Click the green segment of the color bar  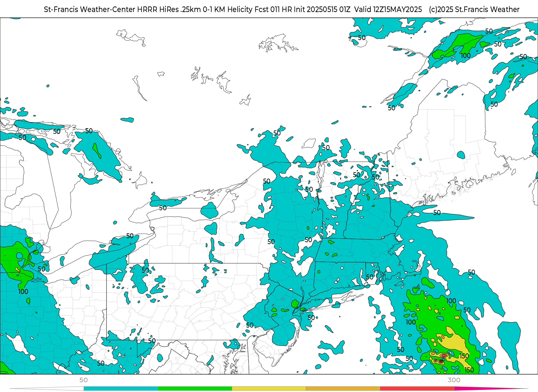coord(195,388)
